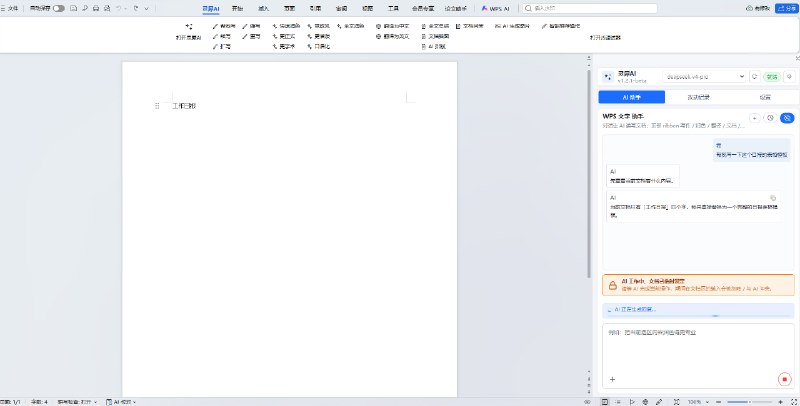
Task: Click the undo arrow in the title bar
Action: point(118,8)
